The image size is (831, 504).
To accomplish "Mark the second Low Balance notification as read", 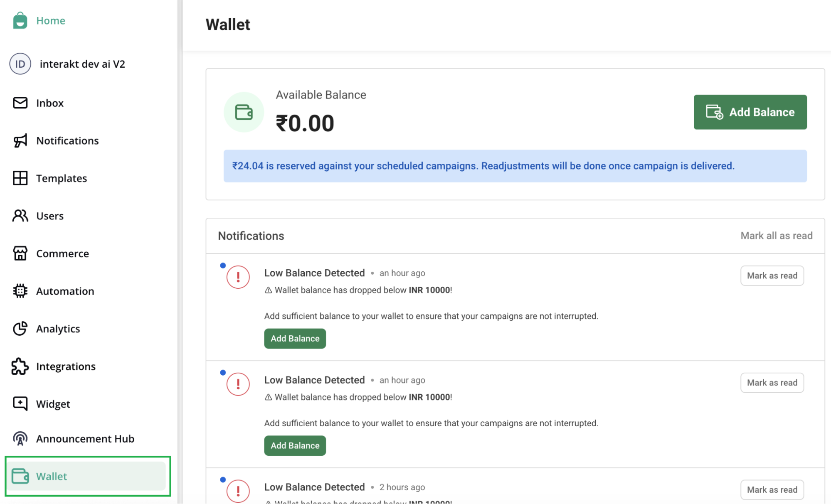I will coord(772,382).
